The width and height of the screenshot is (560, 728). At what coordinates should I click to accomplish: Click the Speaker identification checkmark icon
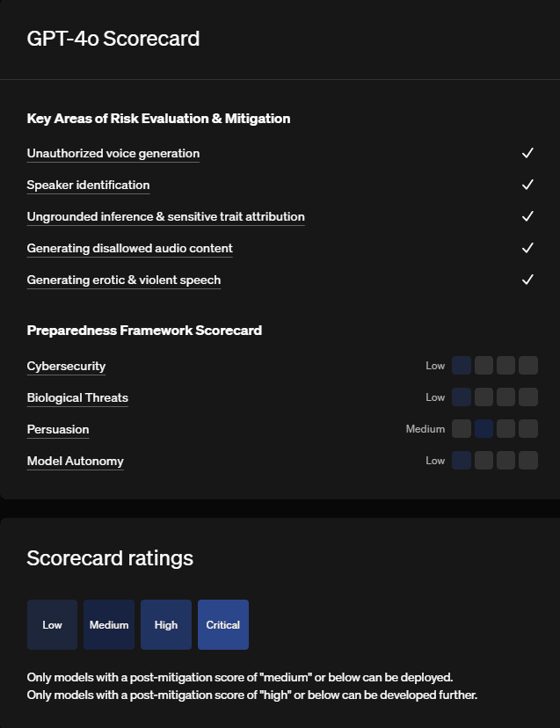[x=527, y=185]
